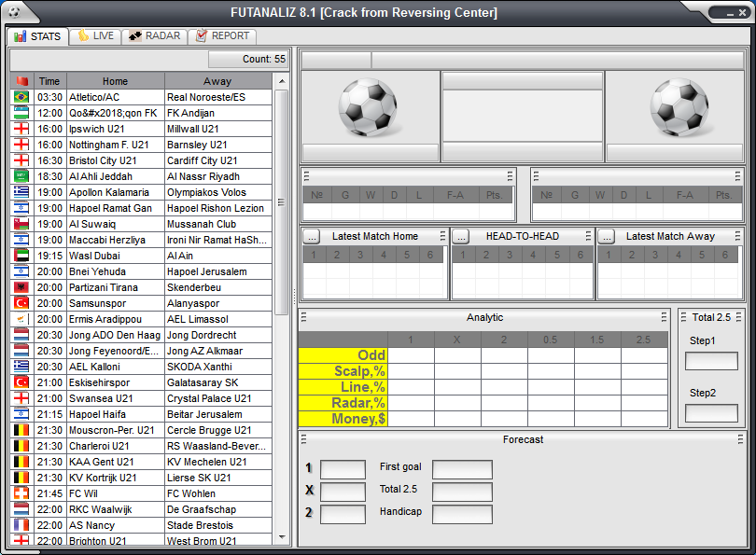Open the RADAR tab

pyautogui.click(x=155, y=36)
